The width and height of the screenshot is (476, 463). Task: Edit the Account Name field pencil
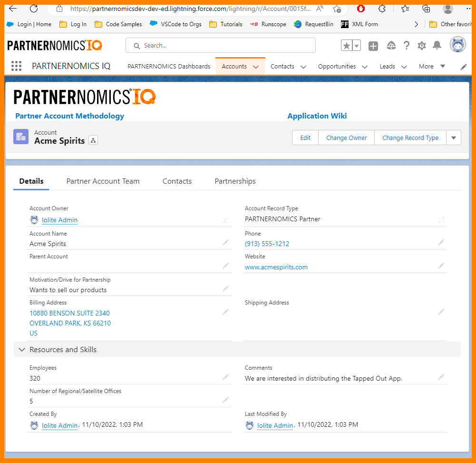click(x=226, y=242)
